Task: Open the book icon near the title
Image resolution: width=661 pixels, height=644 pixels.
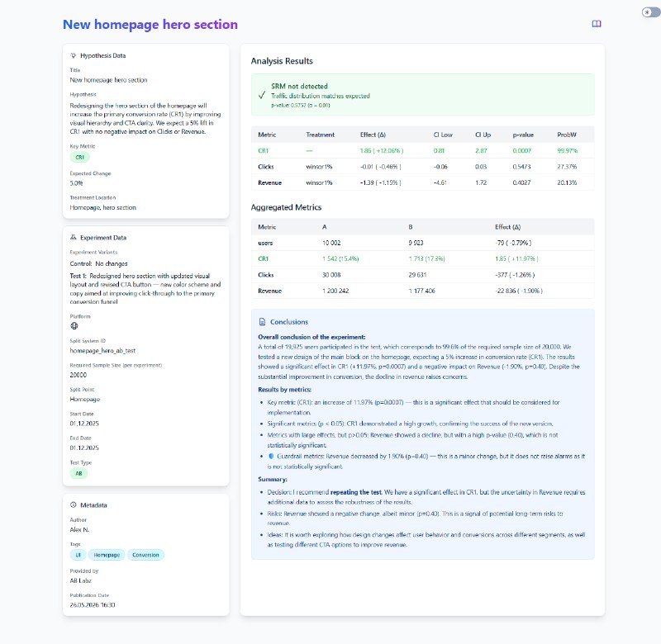Action: click(596, 24)
